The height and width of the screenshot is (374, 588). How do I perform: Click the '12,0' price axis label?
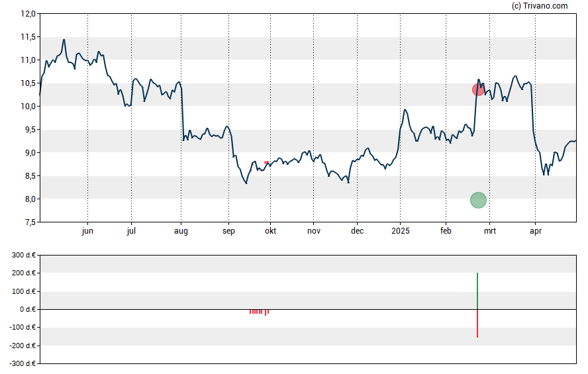28,14
